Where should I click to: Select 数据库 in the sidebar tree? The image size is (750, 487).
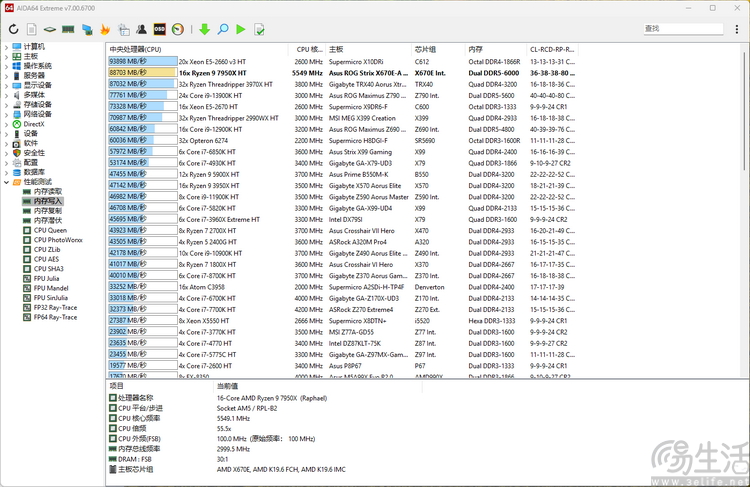[x=34, y=172]
